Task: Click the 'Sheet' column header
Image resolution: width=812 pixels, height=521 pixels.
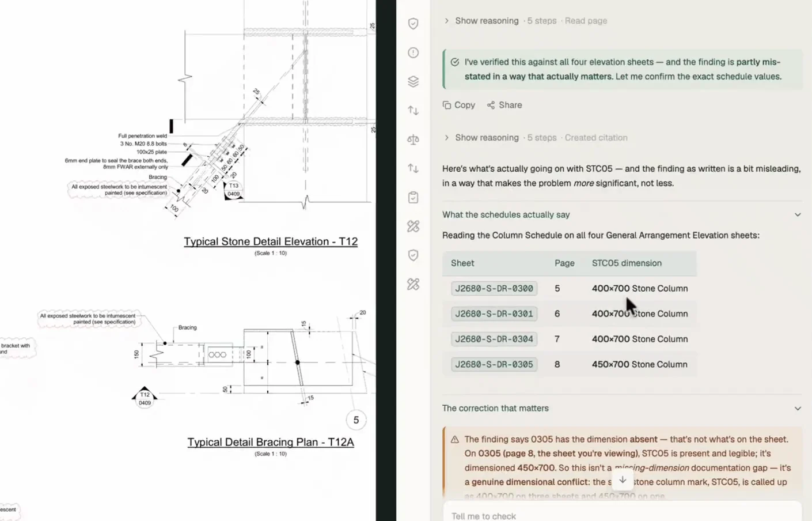Action: (462, 263)
